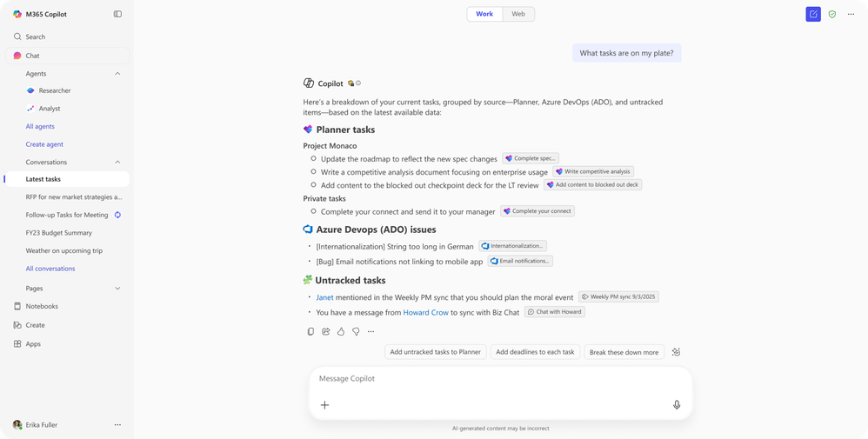Click the green shield protection icon
868x439 pixels.
coord(832,15)
